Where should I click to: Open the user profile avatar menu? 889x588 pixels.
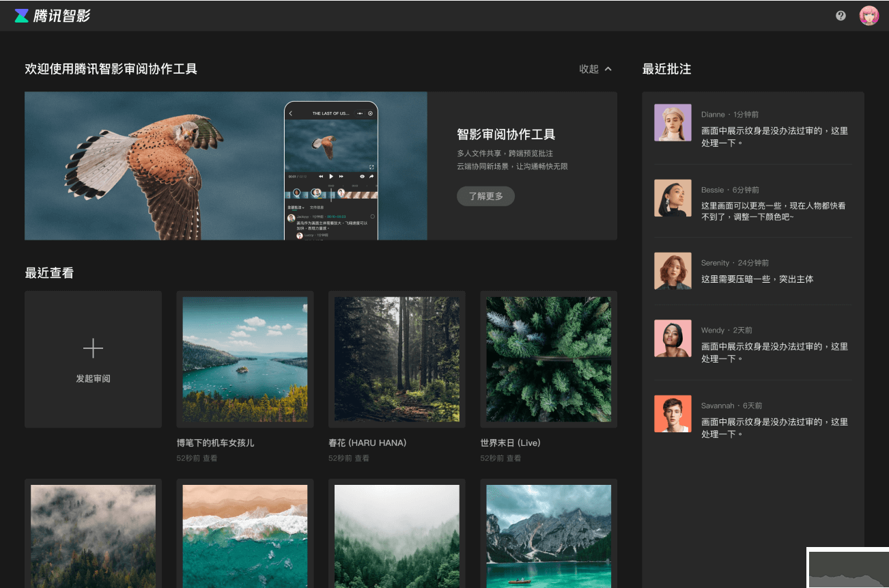tap(869, 16)
